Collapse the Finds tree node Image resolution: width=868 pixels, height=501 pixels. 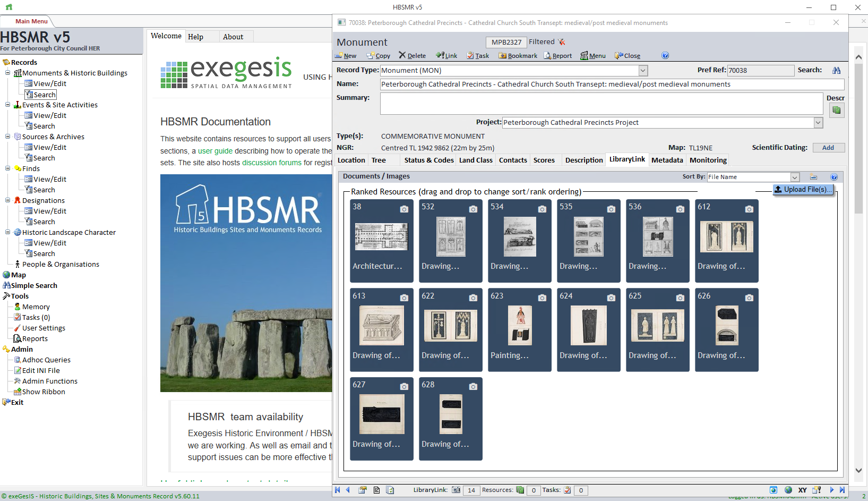pos(8,168)
